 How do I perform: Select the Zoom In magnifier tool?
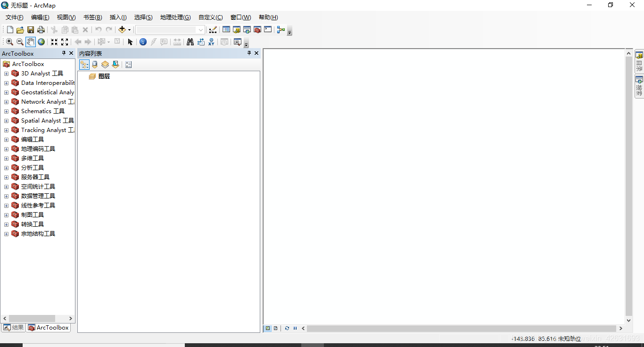pyautogui.click(x=9, y=42)
